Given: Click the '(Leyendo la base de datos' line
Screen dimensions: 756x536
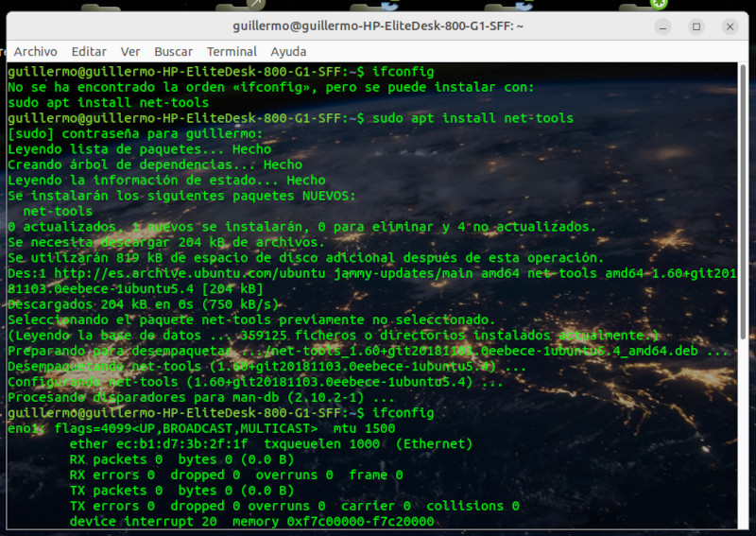Looking at the screenshot, I should [333, 336].
